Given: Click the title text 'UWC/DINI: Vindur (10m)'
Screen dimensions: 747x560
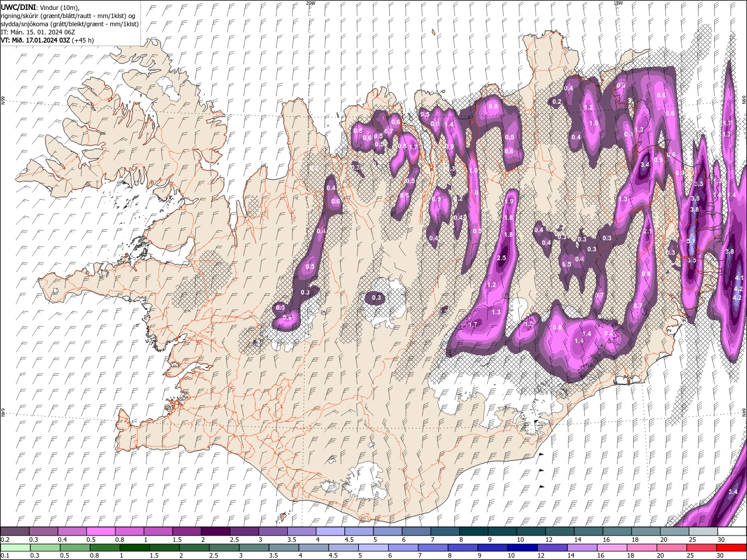Looking at the screenshot, I should (40, 7).
